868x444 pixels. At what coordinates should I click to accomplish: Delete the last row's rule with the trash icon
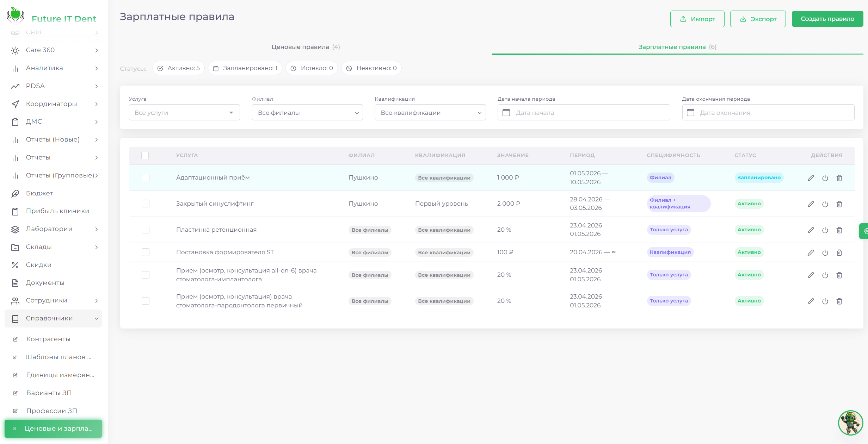839,301
